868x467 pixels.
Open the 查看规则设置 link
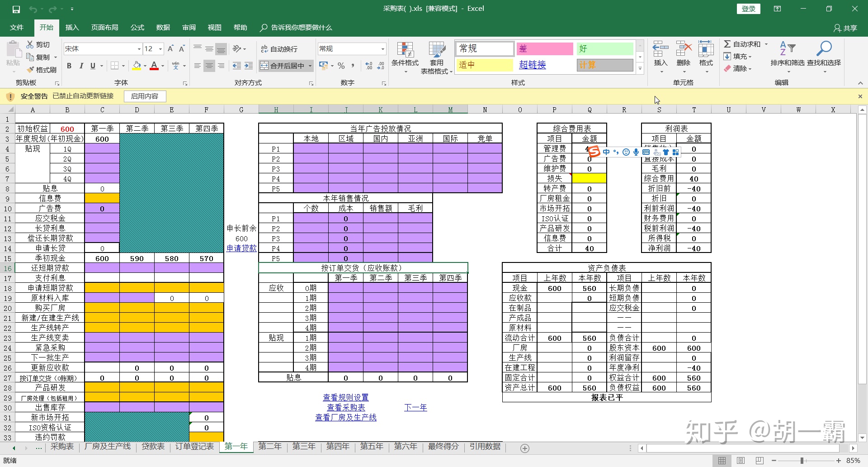(x=346, y=397)
